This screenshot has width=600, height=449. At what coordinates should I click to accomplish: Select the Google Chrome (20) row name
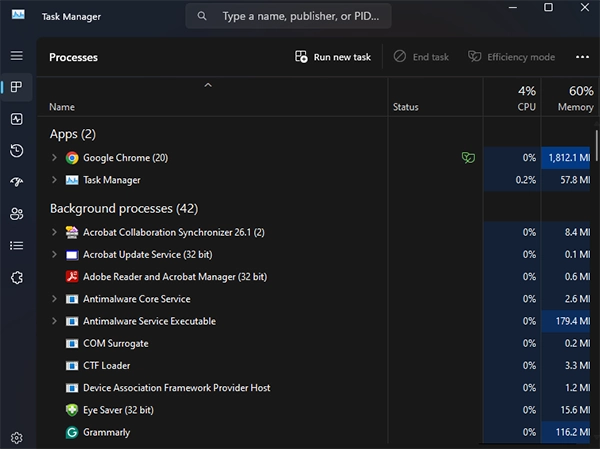(x=126, y=158)
